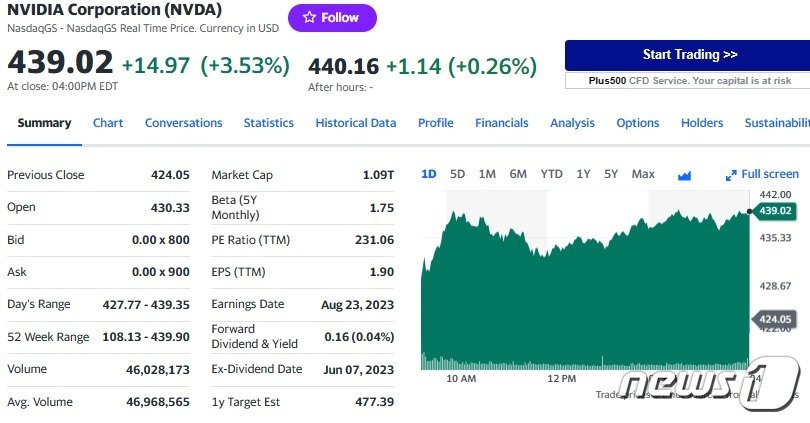Screen dimensions: 810x423
Task: Select the 1D chart range
Action: click(x=429, y=174)
